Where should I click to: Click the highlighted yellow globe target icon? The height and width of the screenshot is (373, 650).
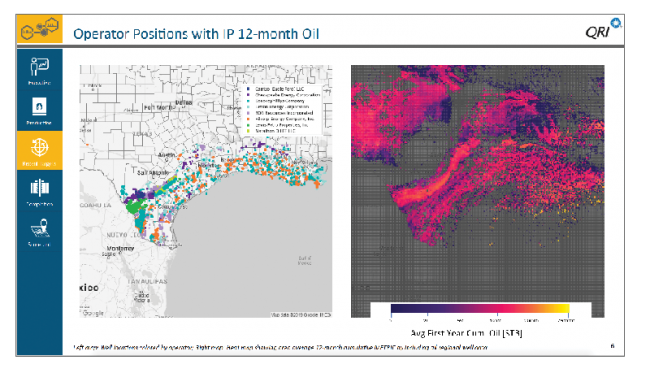[x=39, y=147]
